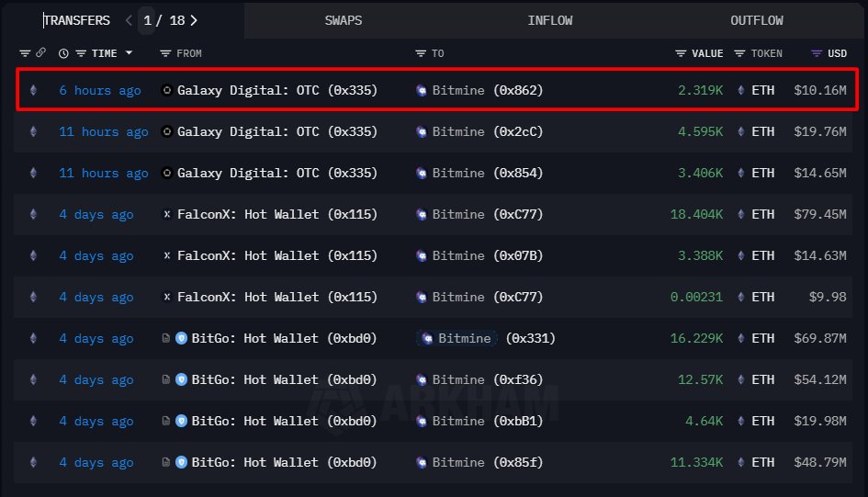Open the chain filter icon in header
Image resolution: width=868 pixels, height=497 pixels.
tap(25, 53)
